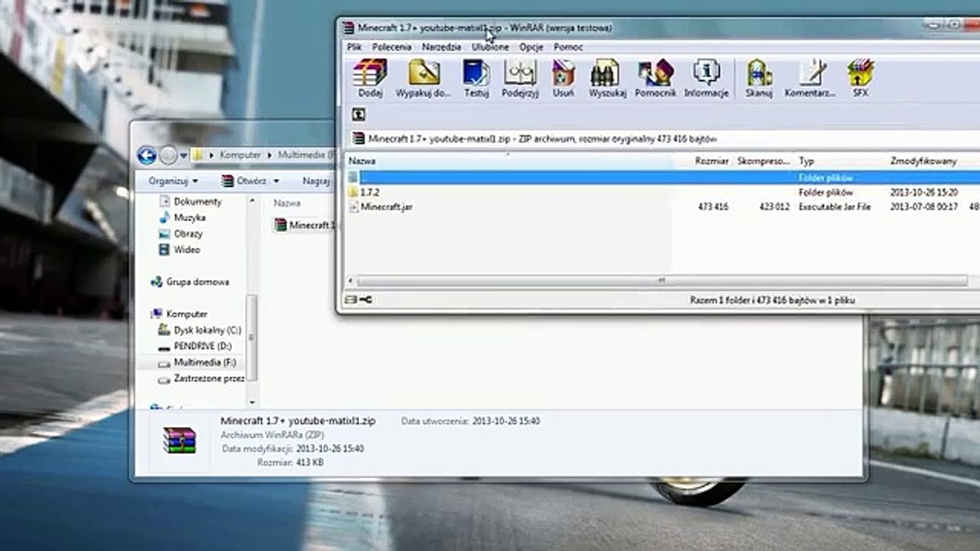Open the arrow next to Otwórz
This screenshot has height=551, width=980.
(276, 181)
